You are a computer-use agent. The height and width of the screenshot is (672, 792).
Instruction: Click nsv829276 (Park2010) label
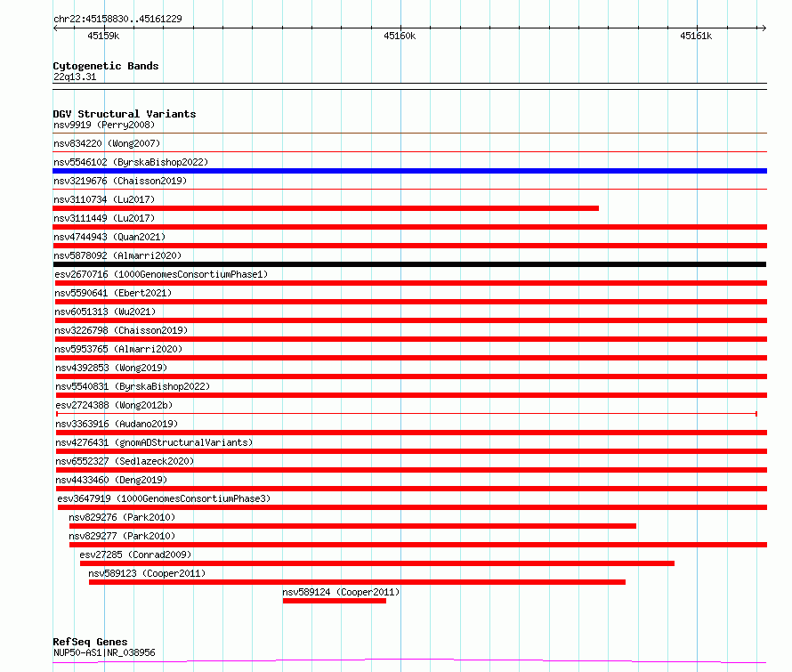tap(122, 517)
